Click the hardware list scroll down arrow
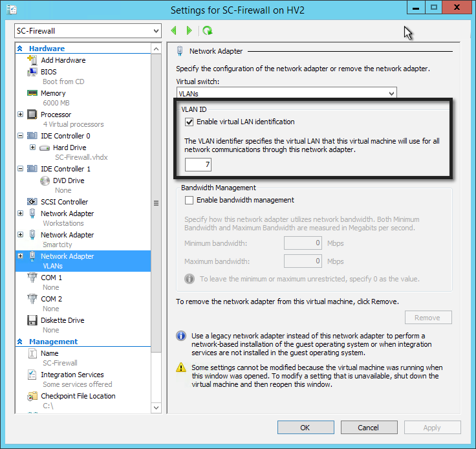The height and width of the screenshot is (449, 476). pyautogui.click(x=156, y=408)
